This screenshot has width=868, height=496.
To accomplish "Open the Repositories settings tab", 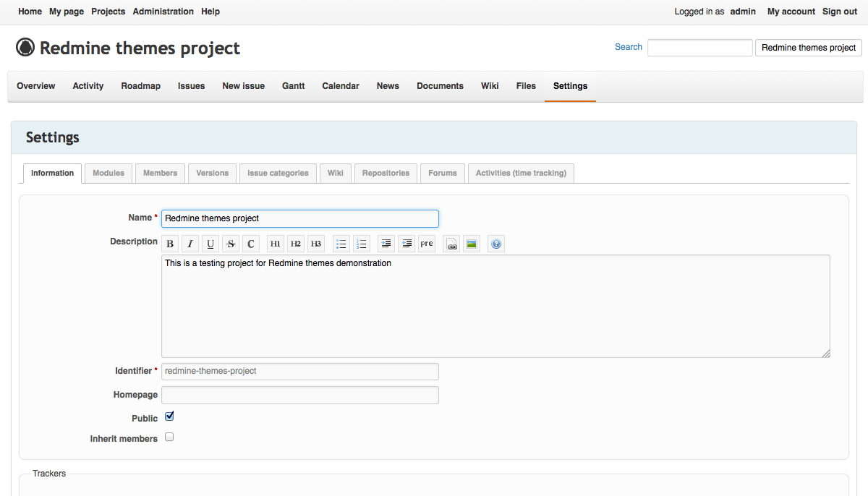I will coord(386,174).
